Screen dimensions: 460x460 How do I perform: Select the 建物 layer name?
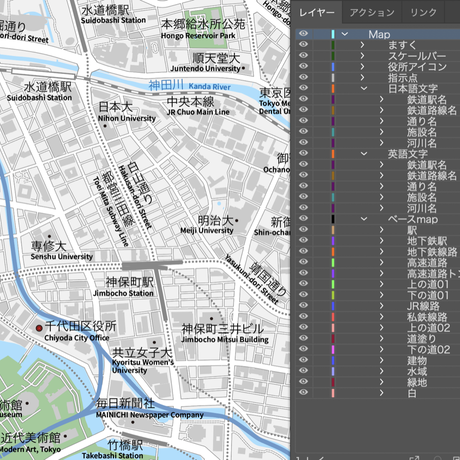[x=417, y=361]
